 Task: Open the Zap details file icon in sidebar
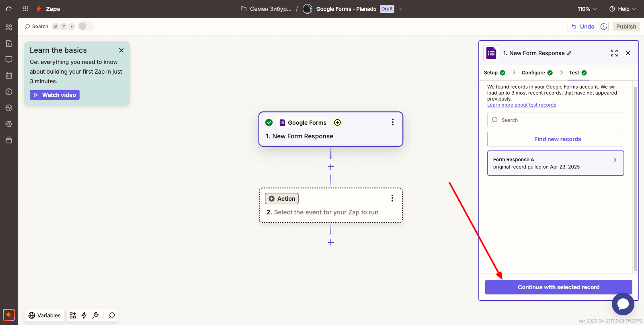click(x=9, y=43)
